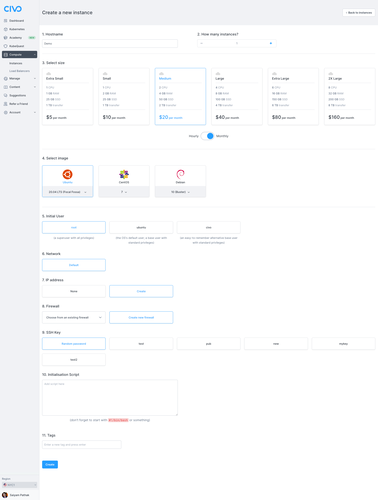Select the Default network
This screenshot has width=378, height=500.
pyautogui.click(x=74, y=265)
